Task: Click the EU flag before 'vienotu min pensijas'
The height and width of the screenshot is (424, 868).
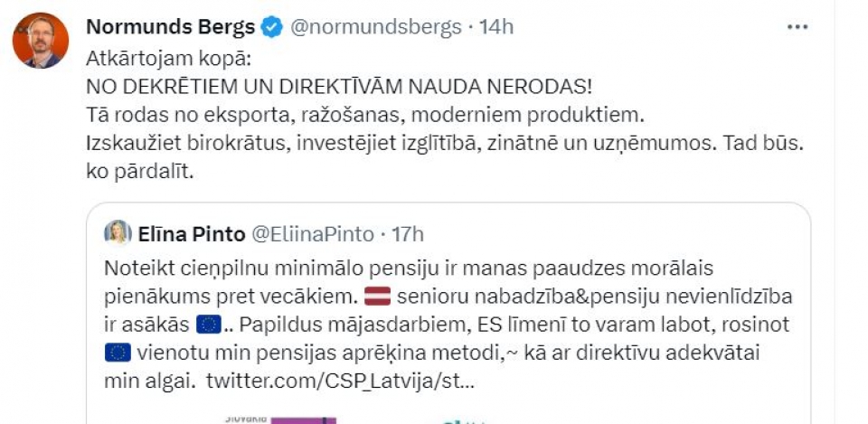Action: (x=118, y=353)
